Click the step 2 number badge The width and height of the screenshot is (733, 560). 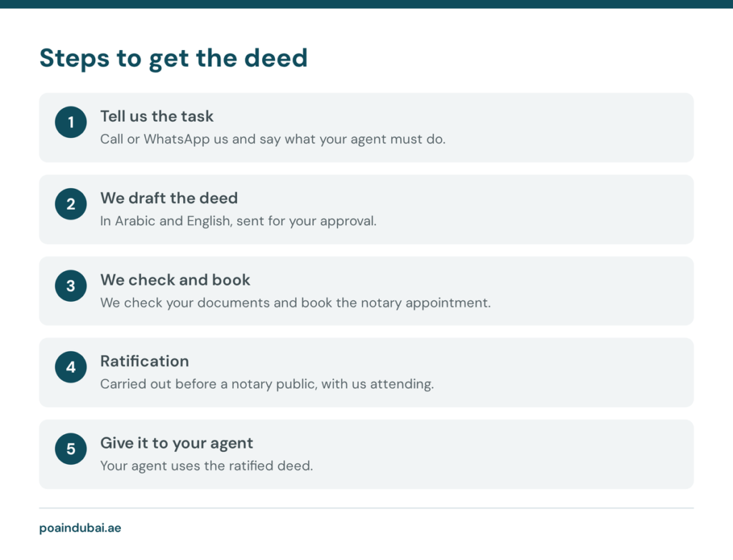point(71,204)
